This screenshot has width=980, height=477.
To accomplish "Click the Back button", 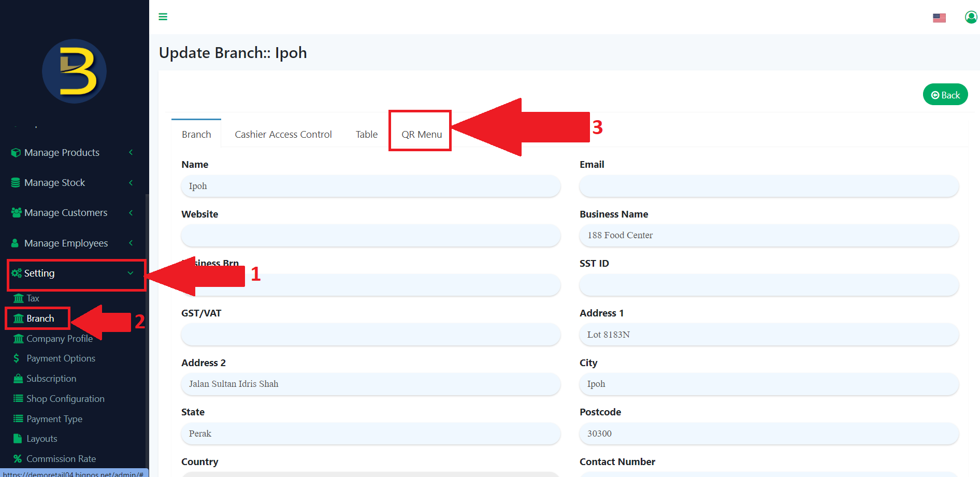I will pyautogui.click(x=945, y=94).
